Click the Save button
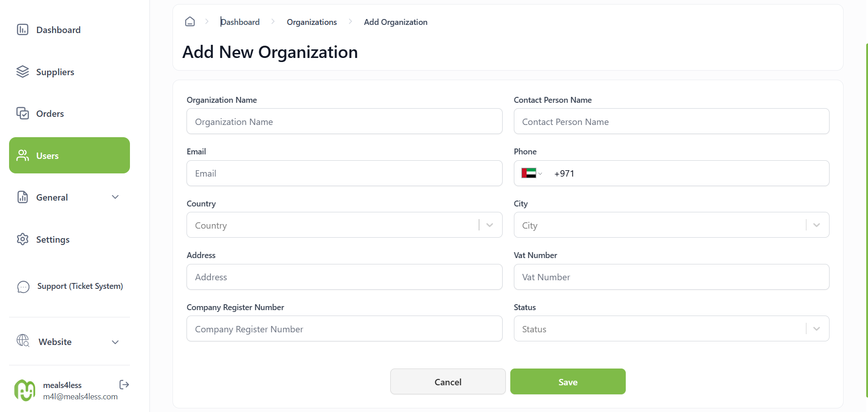The width and height of the screenshot is (868, 412). point(568,382)
